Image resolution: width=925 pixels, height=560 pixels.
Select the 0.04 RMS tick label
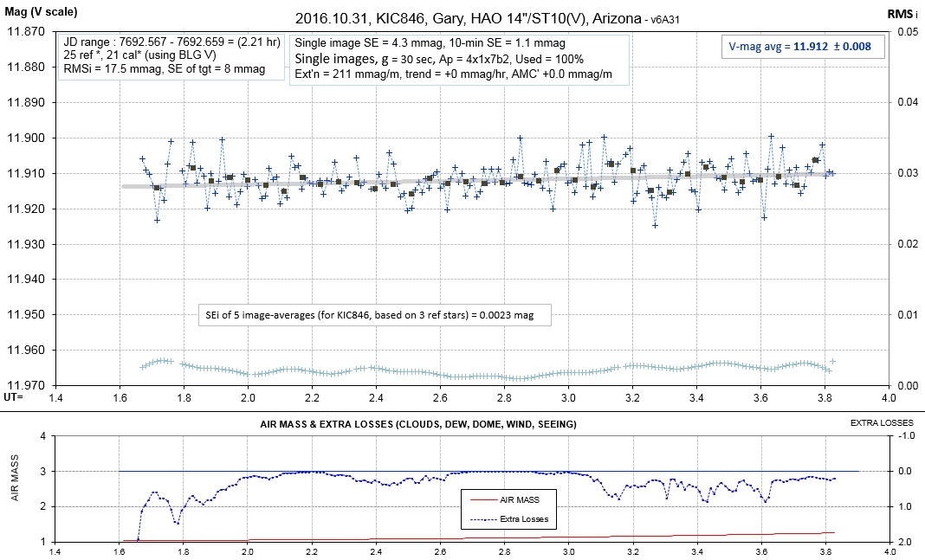pos(908,103)
